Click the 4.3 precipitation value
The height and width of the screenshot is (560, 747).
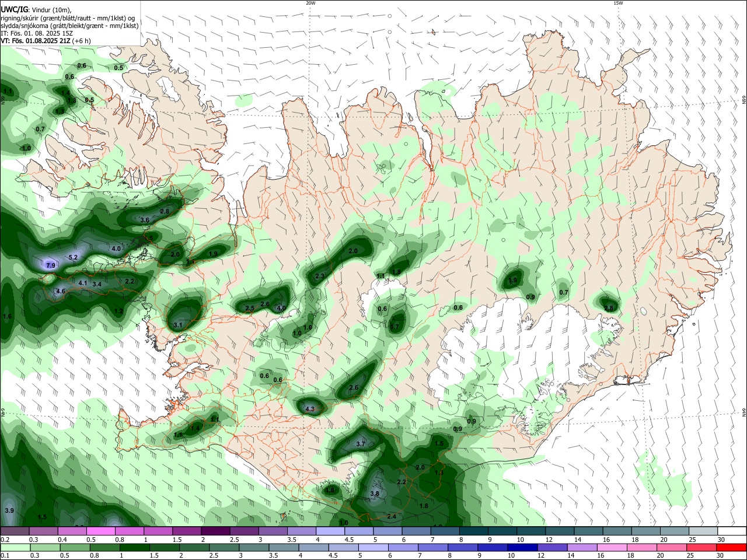pyautogui.click(x=310, y=409)
